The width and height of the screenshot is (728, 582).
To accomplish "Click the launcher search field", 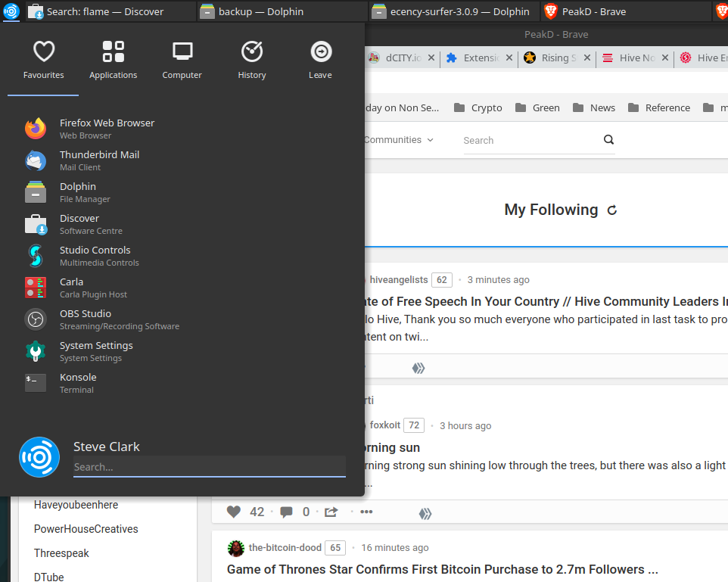I will [x=210, y=467].
